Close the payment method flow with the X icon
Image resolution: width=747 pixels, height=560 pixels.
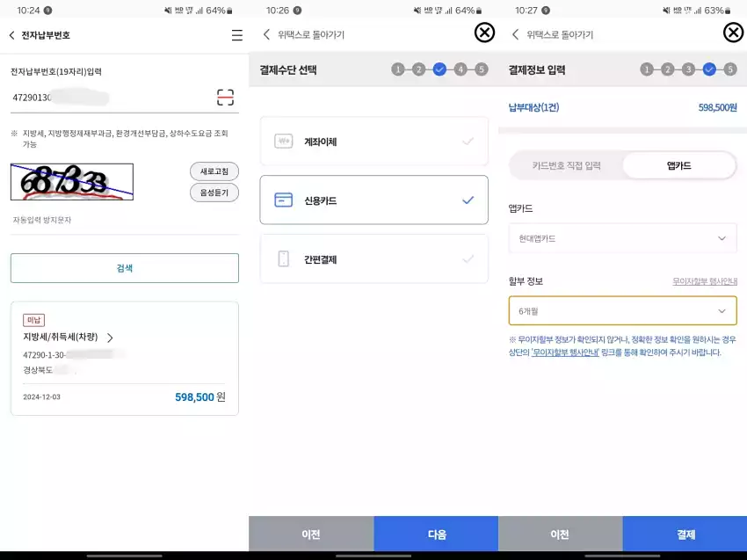[484, 32]
